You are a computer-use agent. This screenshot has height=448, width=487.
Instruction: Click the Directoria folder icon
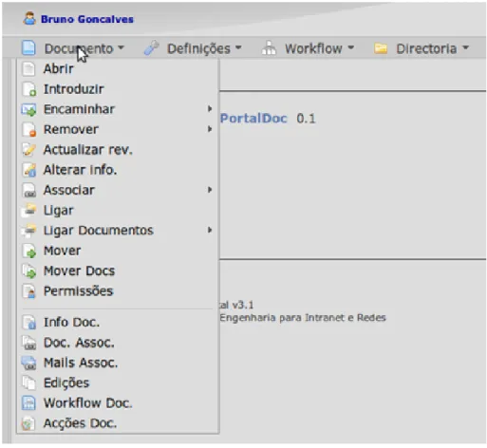click(x=381, y=48)
